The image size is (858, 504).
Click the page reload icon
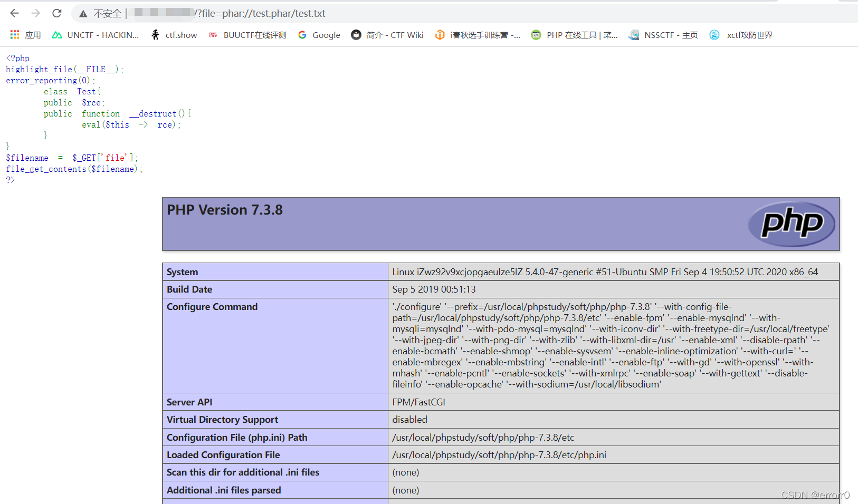56,13
